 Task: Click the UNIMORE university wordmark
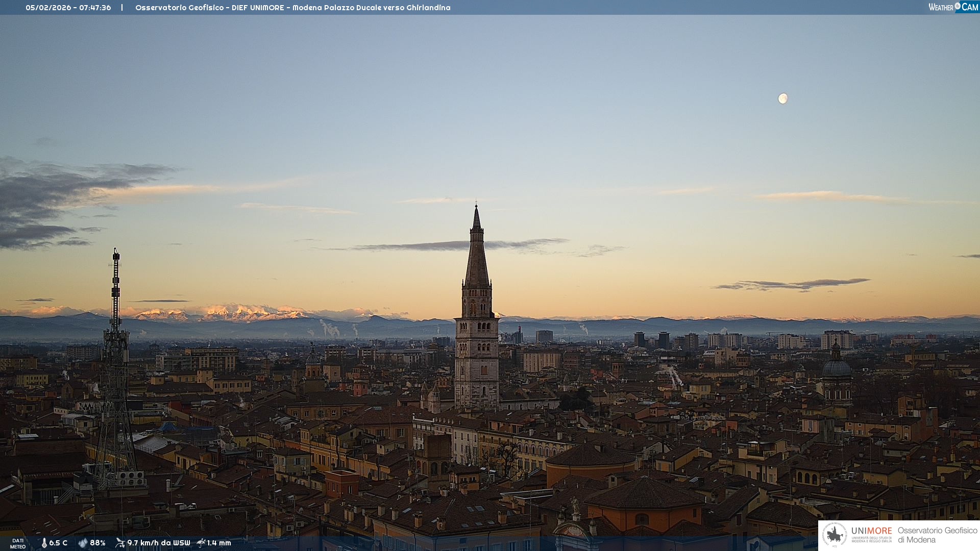871,531
